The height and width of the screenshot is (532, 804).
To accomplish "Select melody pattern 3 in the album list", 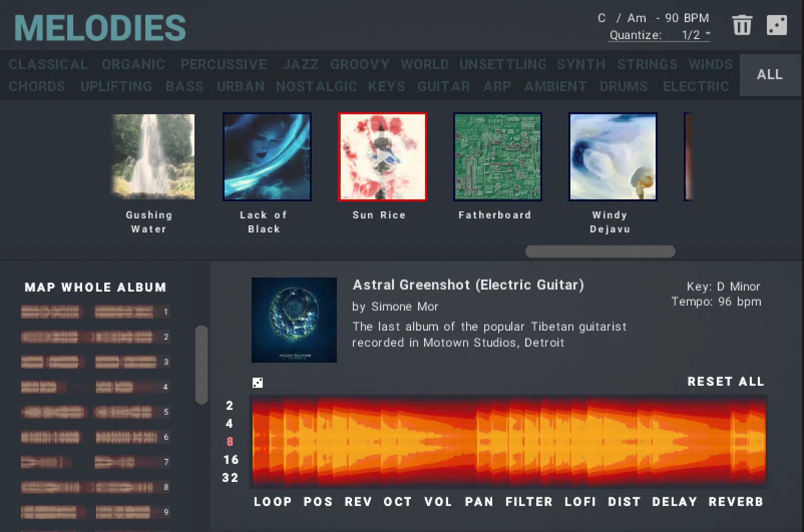I will 95,362.
